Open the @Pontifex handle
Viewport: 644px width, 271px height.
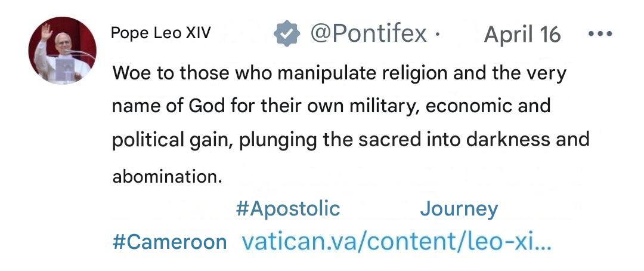click(x=369, y=34)
